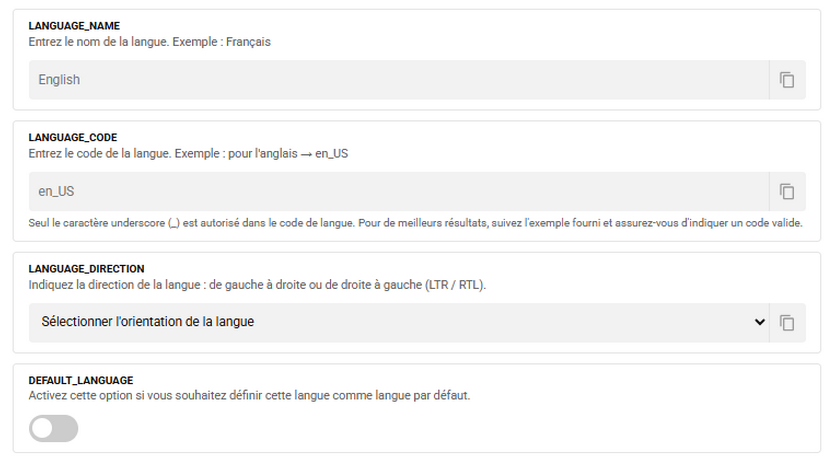This screenshot has height=464, width=835.
Task: Click the LANGUAGE_CODE heading label
Action: [x=73, y=137]
